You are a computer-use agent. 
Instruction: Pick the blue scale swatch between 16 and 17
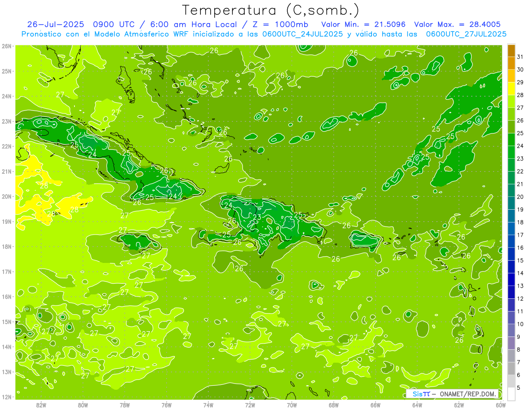pos(511,241)
